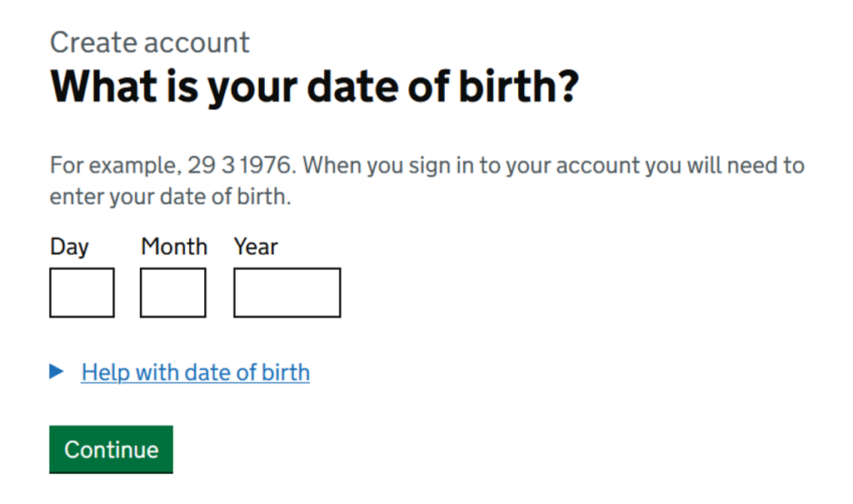Click the Day input box
This screenshot has height=504, width=853.
click(x=82, y=292)
